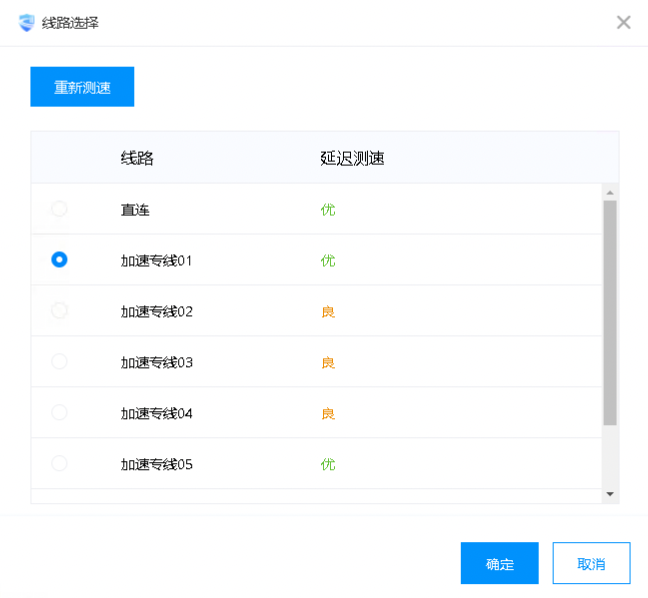The height and width of the screenshot is (598, 648).
Task: Click the 良 rating for 加速专线03
Action: tap(328, 362)
